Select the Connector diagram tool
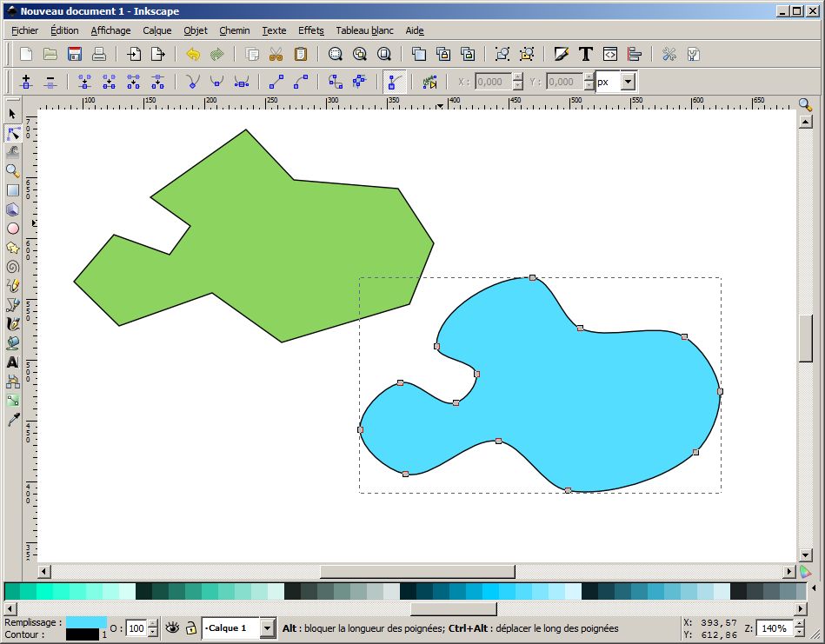The height and width of the screenshot is (644, 825). (13, 382)
